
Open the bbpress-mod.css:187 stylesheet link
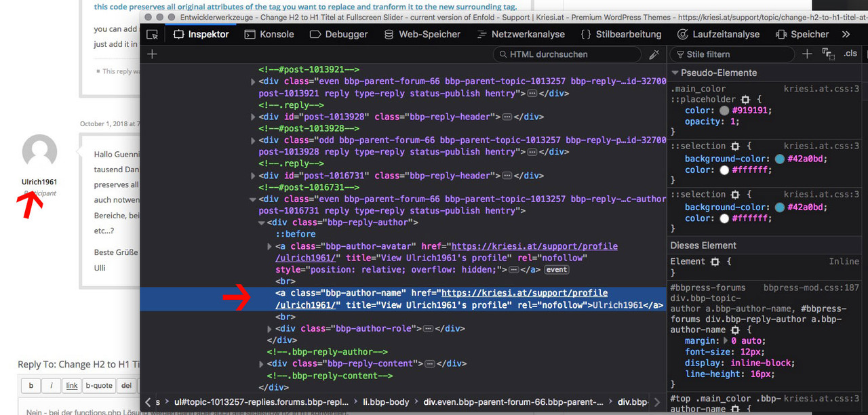tap(811, 288)
